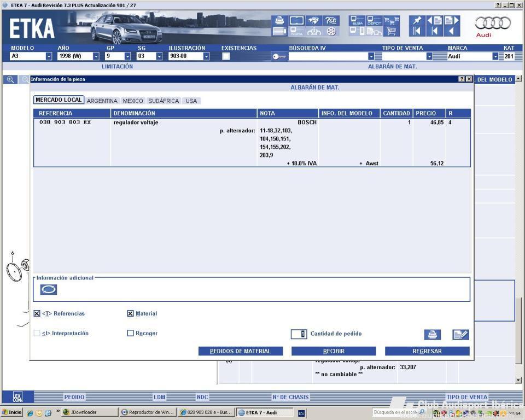
Task: Switch to the Sudáfrica tab
Action: [164, 101]
